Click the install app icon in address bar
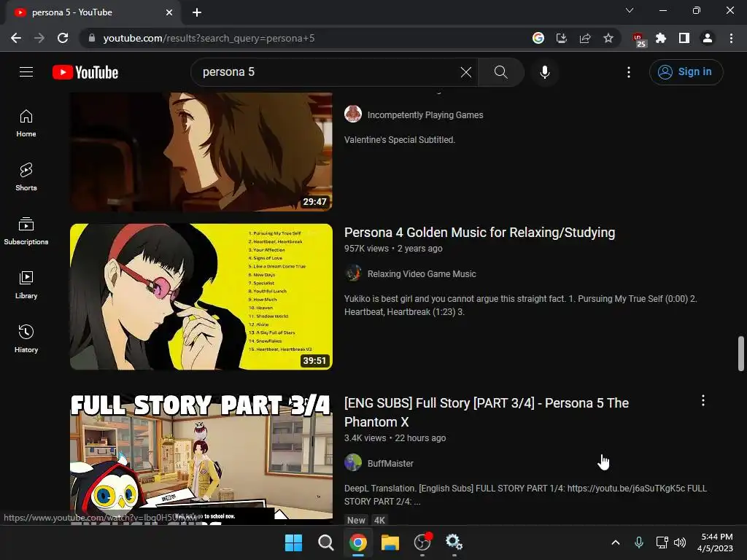747x560 pixels. point(562,38)
